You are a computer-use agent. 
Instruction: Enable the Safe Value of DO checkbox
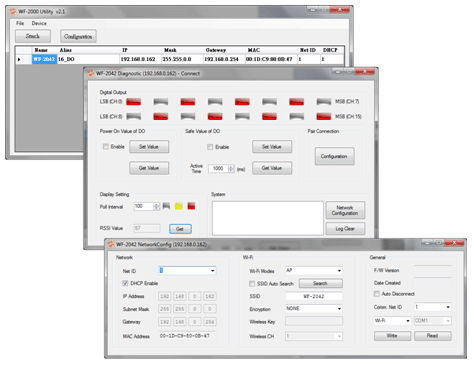coord(210,147)
